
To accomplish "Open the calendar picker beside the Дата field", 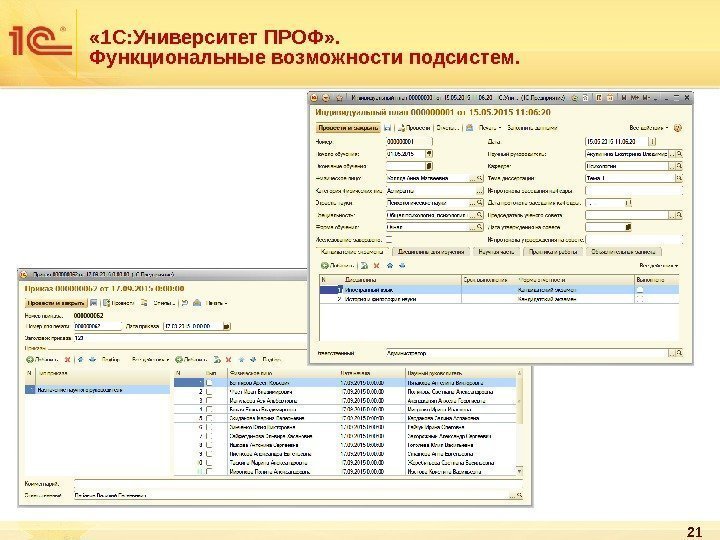I will pyautogui.click(x=653, y=141).
